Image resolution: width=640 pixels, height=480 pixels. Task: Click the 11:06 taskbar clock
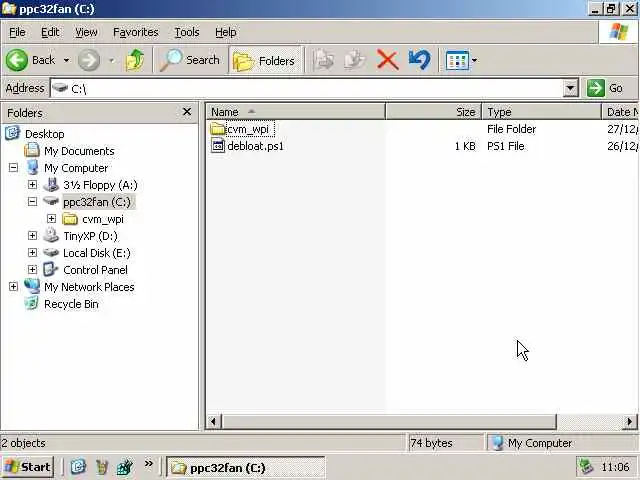click(x=615, y=467)
